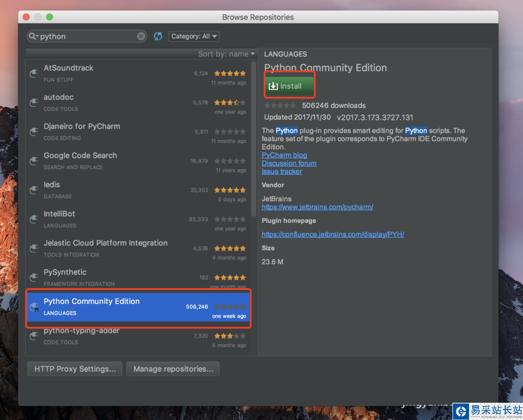Click the Python Community Edition plug icon
Screen dimensions: 523x420
pos(34,307)
